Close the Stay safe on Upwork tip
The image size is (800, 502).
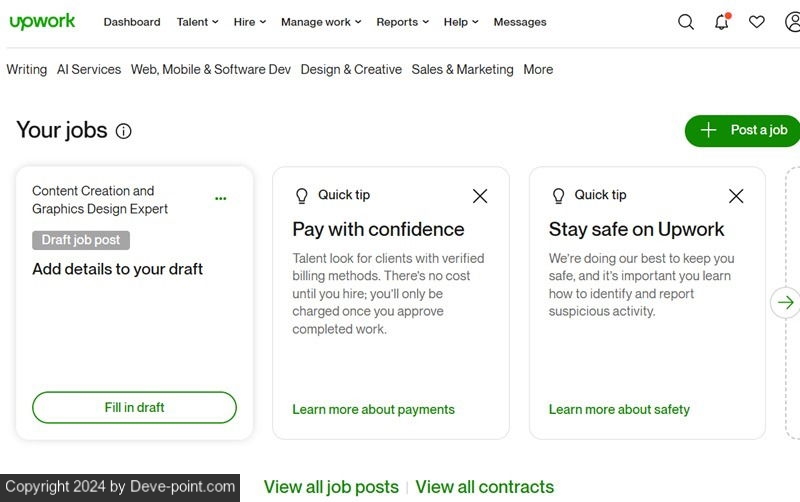pos(736,196)
